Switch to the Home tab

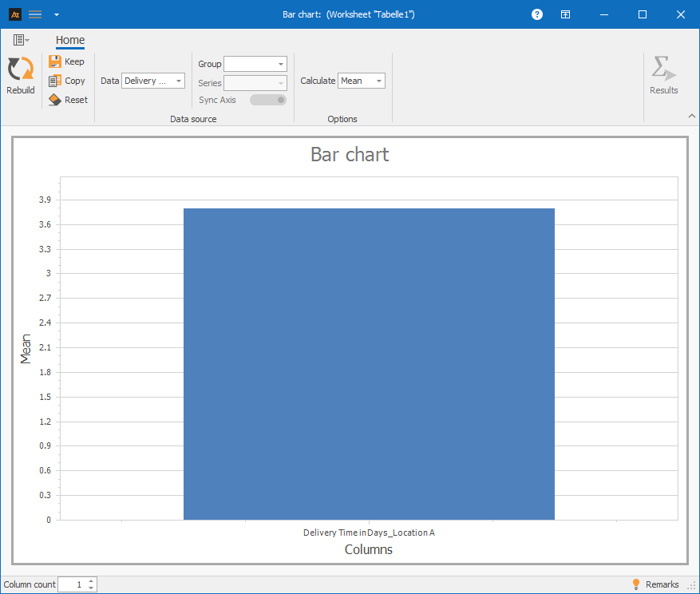(70, 40)
